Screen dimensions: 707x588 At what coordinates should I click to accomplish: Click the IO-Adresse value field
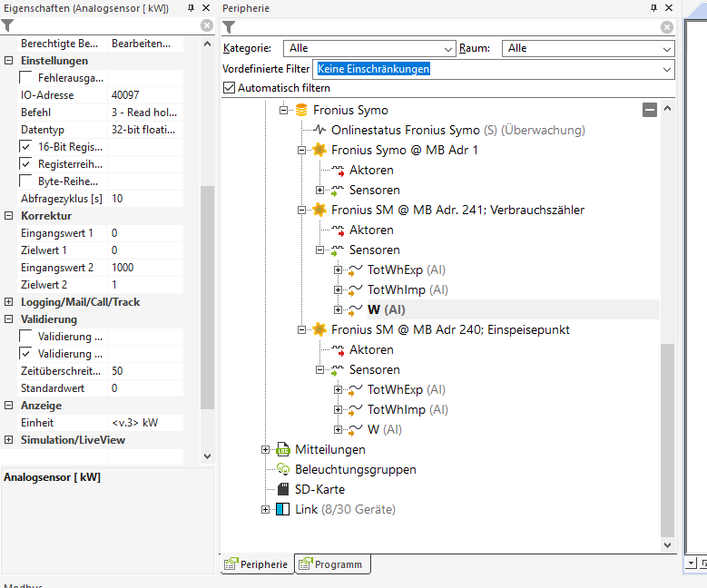coord(145,95)
